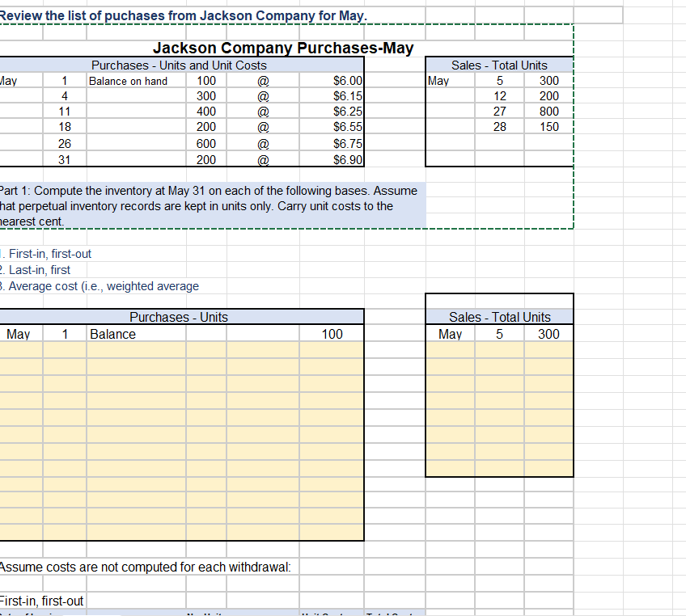Select the $6.15 unit cost cell
Viewport: 686px width, 616px height.
332,96
